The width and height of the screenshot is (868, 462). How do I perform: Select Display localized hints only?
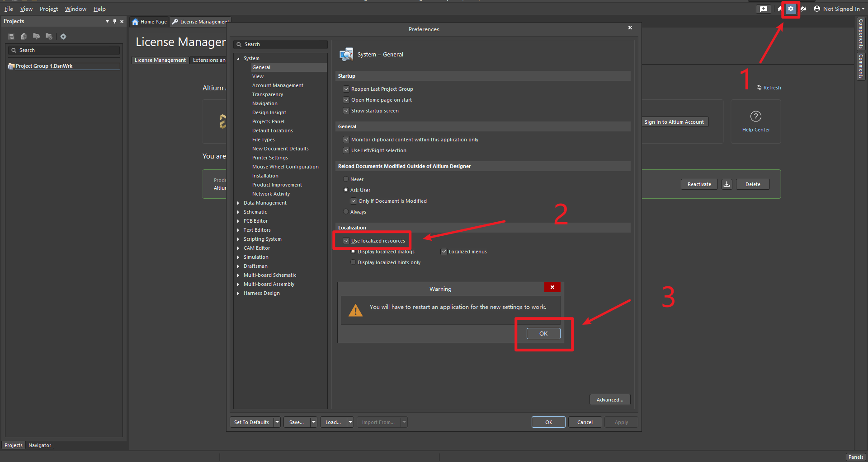353,262
